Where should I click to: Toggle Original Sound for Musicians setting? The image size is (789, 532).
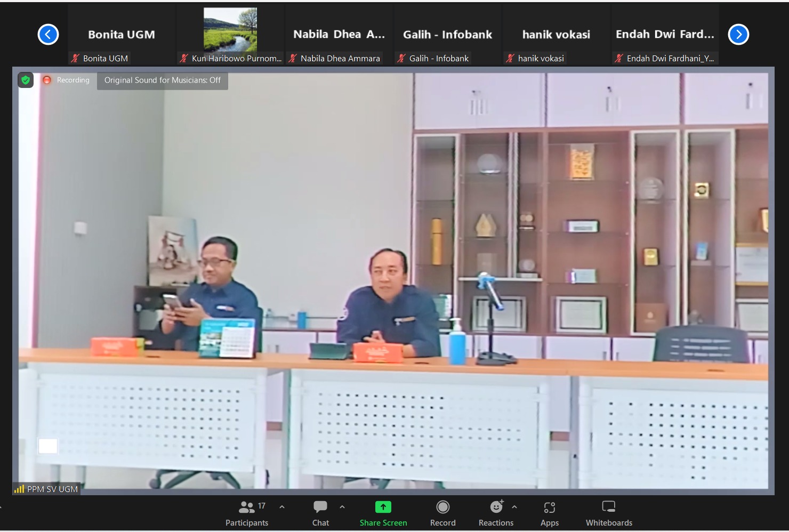pyautogui.click(x=162, y=80)
